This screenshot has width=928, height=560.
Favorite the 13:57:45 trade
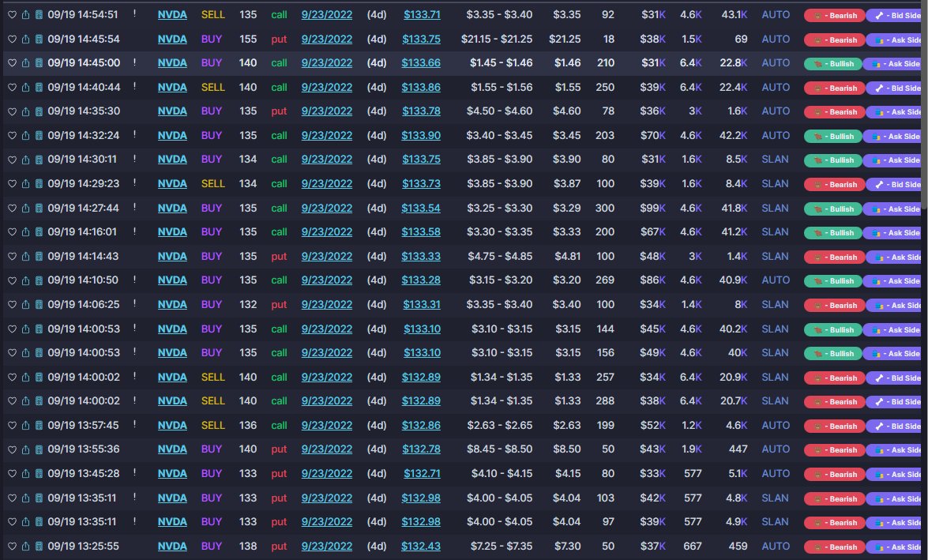(x=12, y=425)
